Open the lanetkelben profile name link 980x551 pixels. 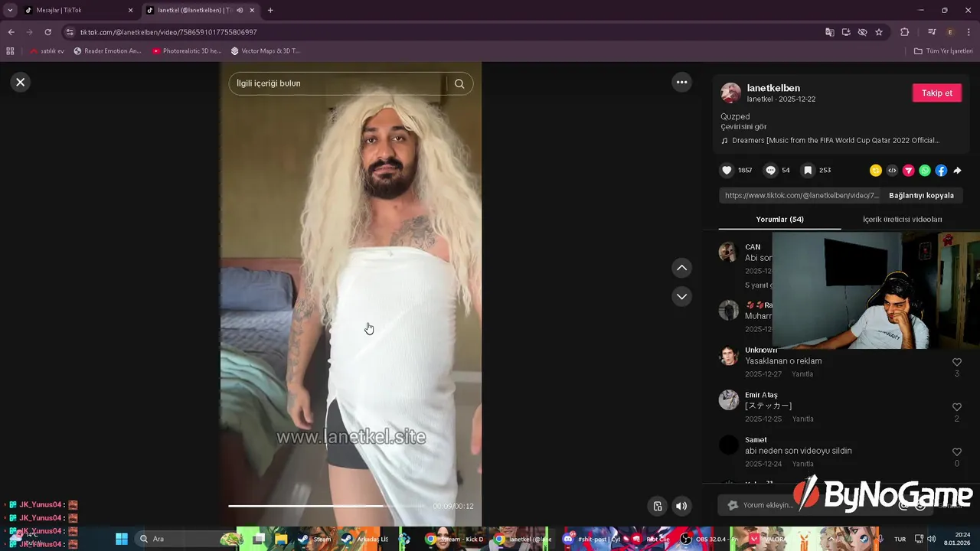coord(773,88)
